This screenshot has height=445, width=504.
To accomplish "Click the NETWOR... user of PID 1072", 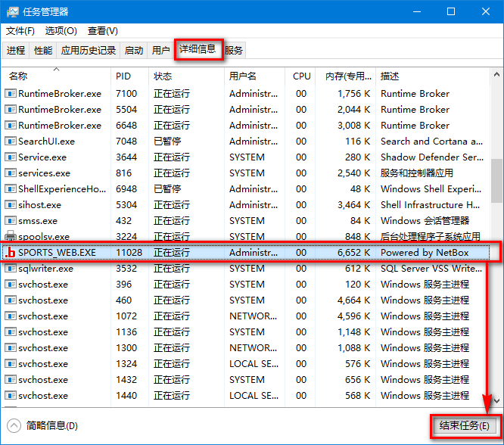I will coord(253,316).
